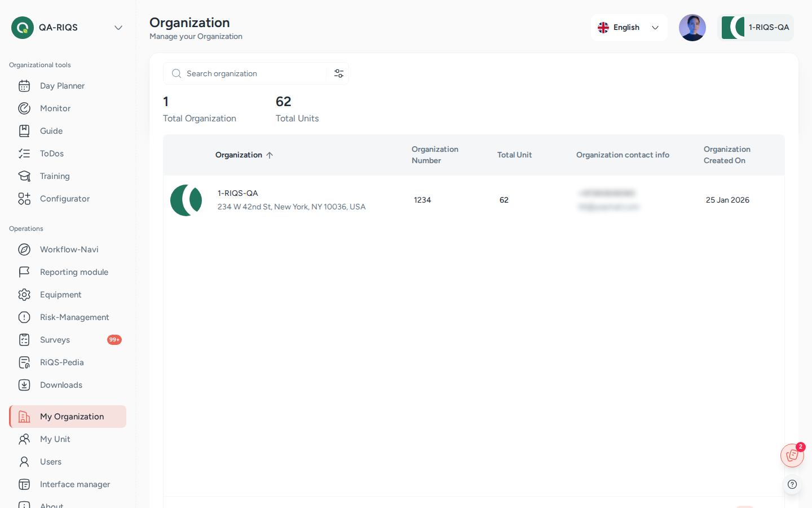Open Reporting module menu item
The height and width of the screenshot is (508, 812).
click(68, 272)
